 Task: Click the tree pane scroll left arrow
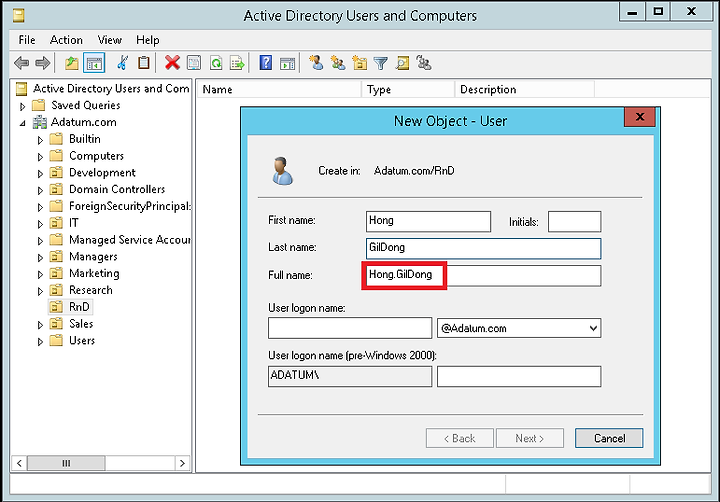point(19,463)
